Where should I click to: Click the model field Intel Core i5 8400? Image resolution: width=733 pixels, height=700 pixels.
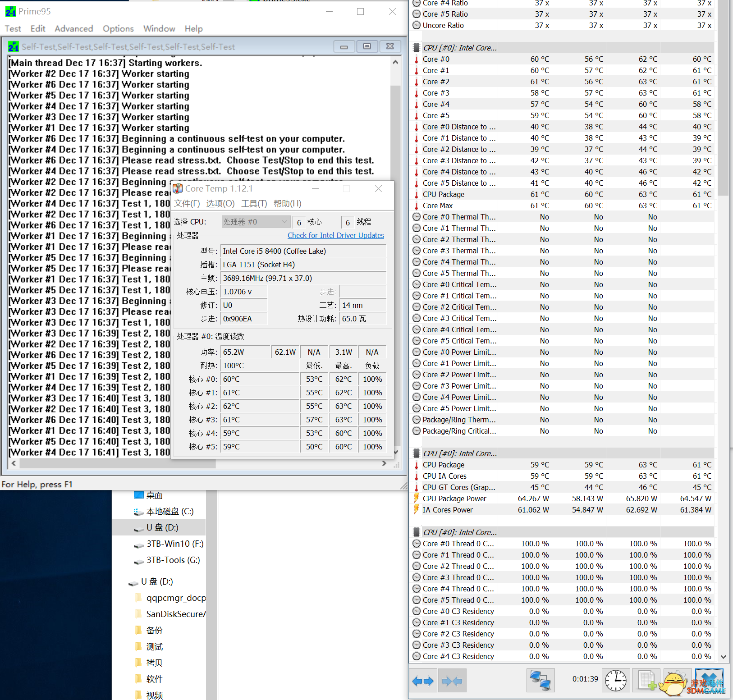(303, 251)
